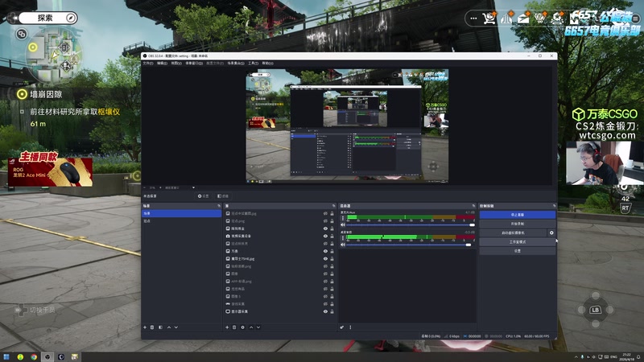
Task: Click the 启动虚拟摄像机 button
Action: [513, 232]
